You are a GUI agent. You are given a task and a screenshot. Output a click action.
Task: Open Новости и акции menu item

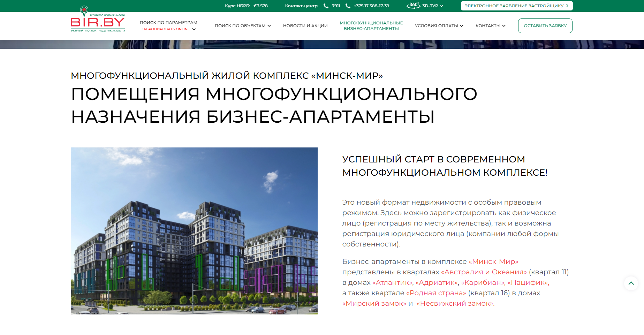305,26
